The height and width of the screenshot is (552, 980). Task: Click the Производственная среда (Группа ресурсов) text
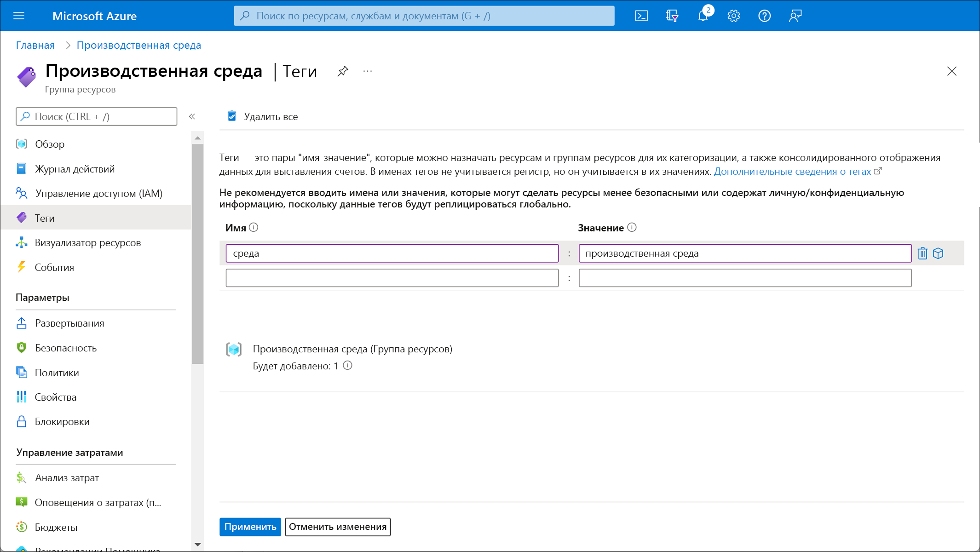click(352, 349)
